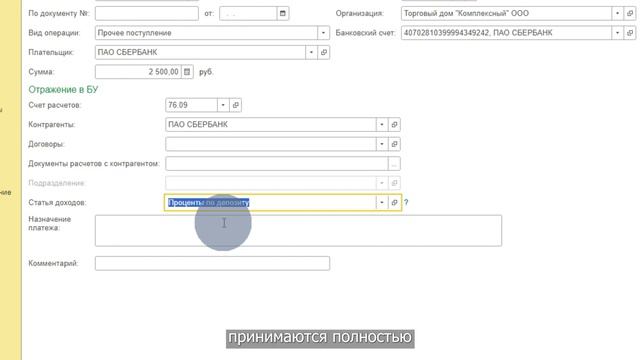Open calendar picker next to document date
This screenshot has height=360, width=640.
[282, 13]
